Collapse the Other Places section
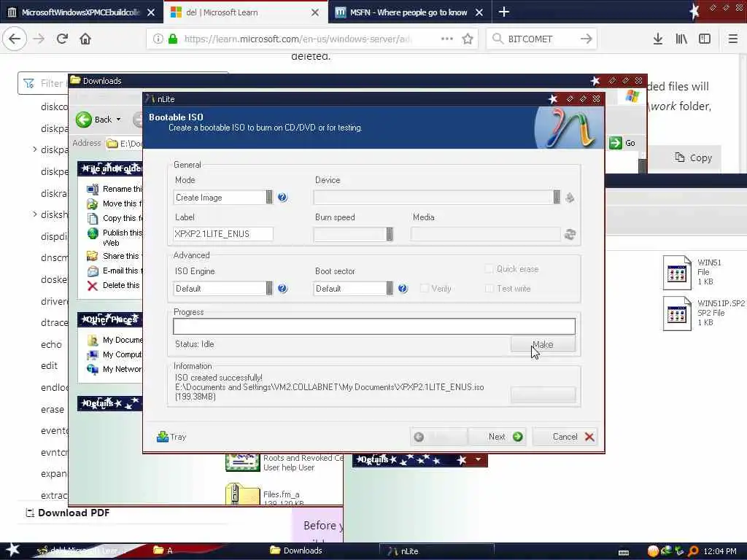The image size is (747, 560). point(109,319)
